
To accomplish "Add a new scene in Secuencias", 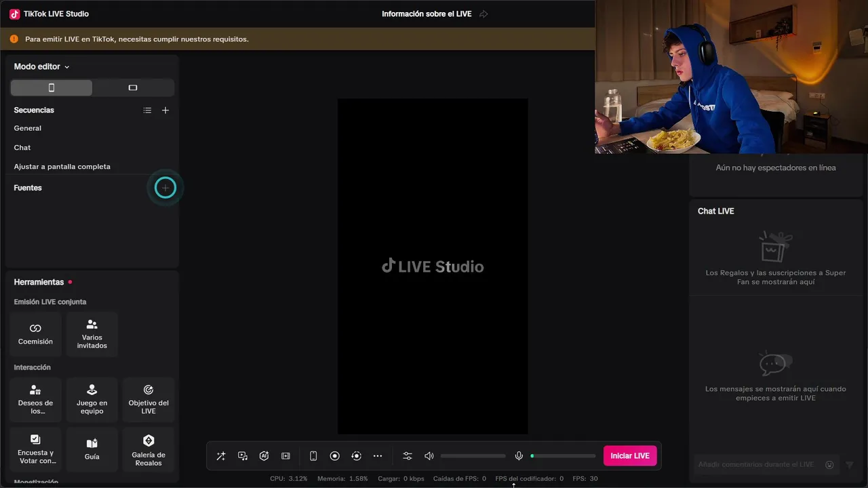I will pos(165,110).
